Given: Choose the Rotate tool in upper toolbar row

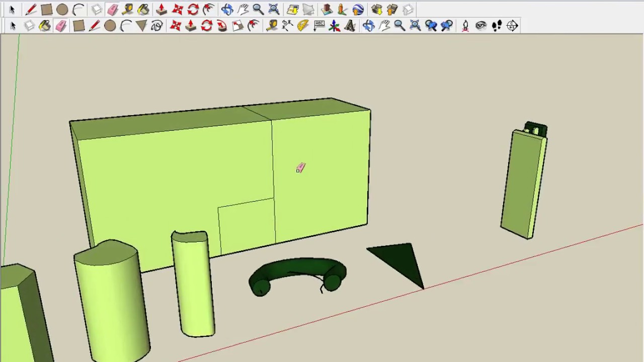Looking at the screenshot, I should tap(193, 10).
